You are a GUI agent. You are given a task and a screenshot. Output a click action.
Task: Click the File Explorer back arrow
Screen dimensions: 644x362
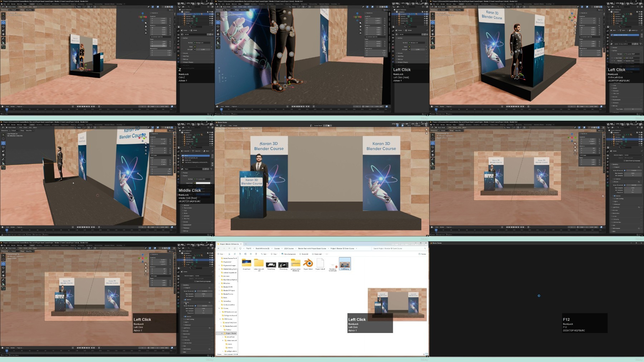pos(219,248)
